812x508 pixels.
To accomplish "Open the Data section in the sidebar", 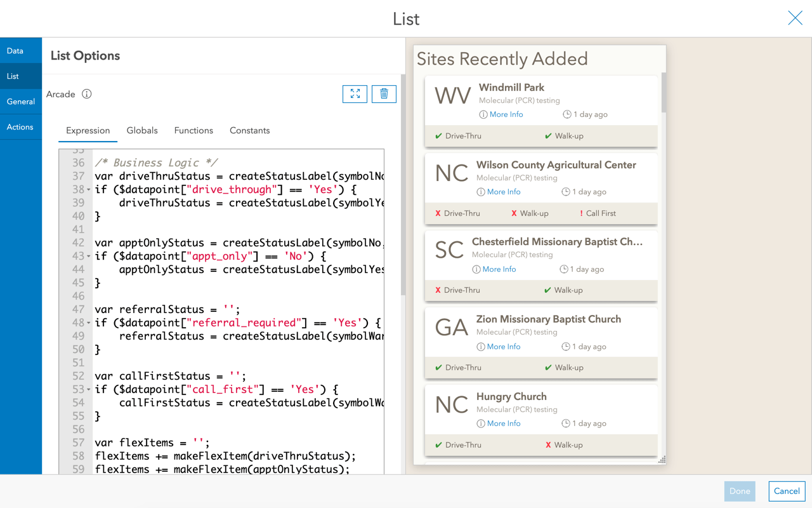I will pos(15,51).
